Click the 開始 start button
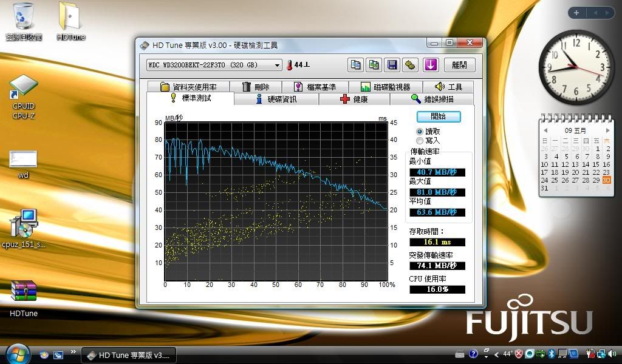The image size is (622, 364). point(439,116)
